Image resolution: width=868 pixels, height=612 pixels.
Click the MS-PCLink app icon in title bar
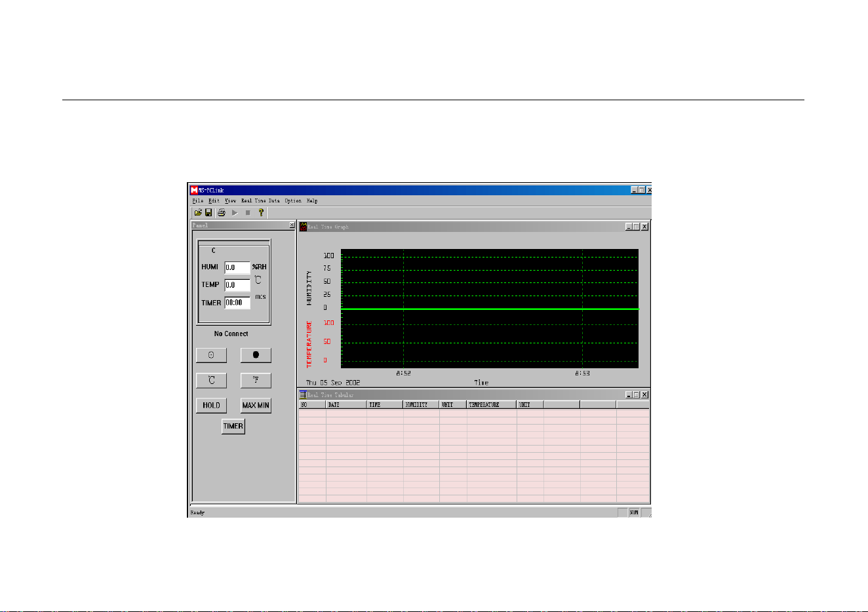tap(194, 190)
